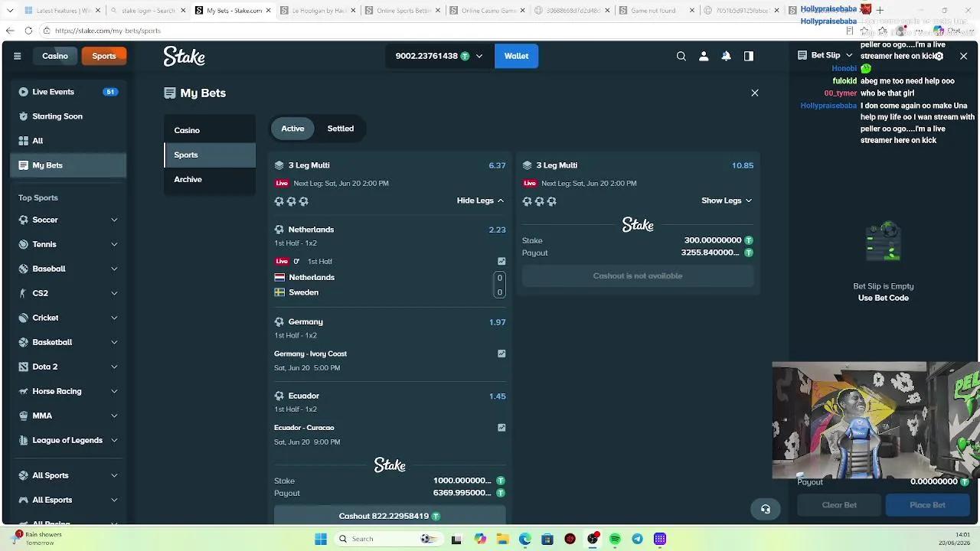Go to My Bets in sidebar

(68, 165)
